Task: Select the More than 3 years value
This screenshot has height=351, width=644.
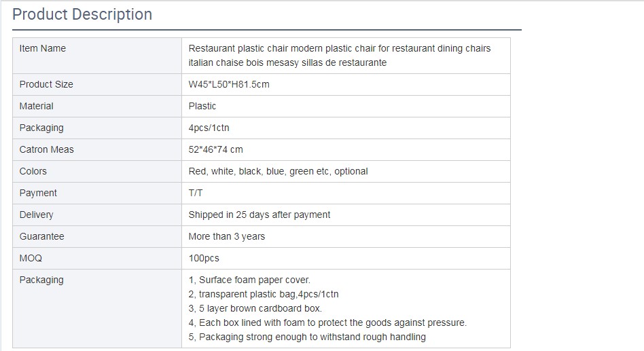Action: coord(227,236)
